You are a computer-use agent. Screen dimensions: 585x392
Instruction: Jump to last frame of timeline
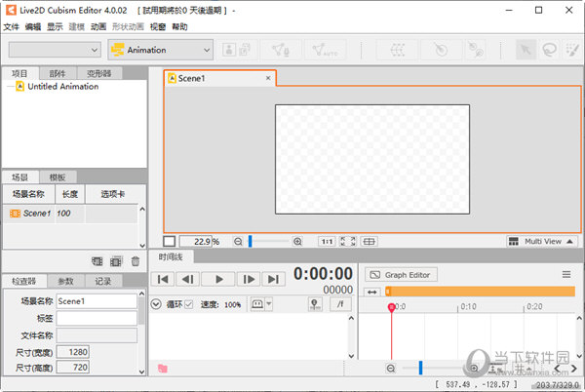[x=273, y=279]
